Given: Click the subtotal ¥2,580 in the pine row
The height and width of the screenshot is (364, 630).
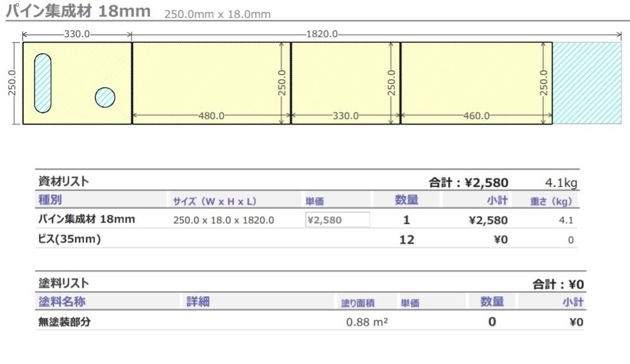Looking at the screenshot, I should point(488,220).
